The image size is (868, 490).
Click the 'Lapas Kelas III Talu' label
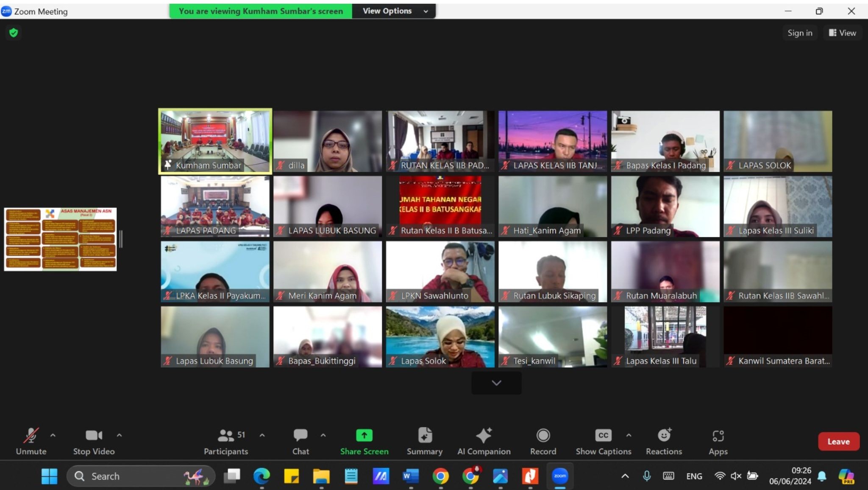point(661,361)
